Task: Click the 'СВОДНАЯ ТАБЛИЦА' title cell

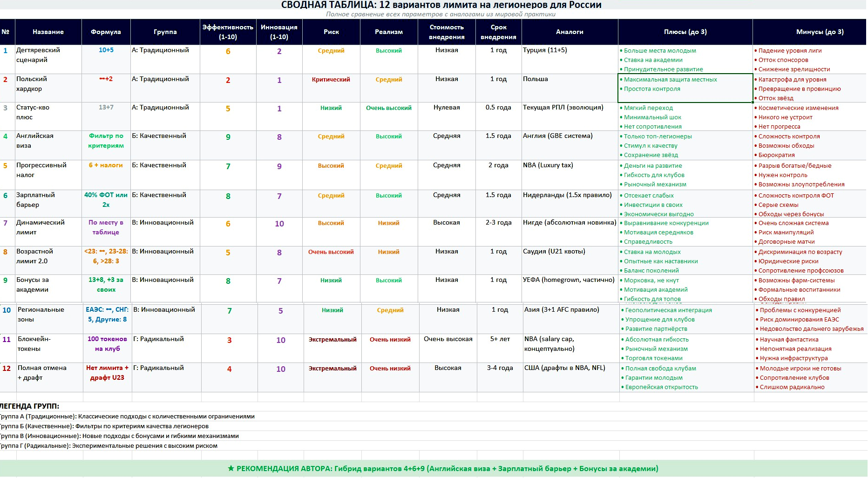Action: coord(441,5)
